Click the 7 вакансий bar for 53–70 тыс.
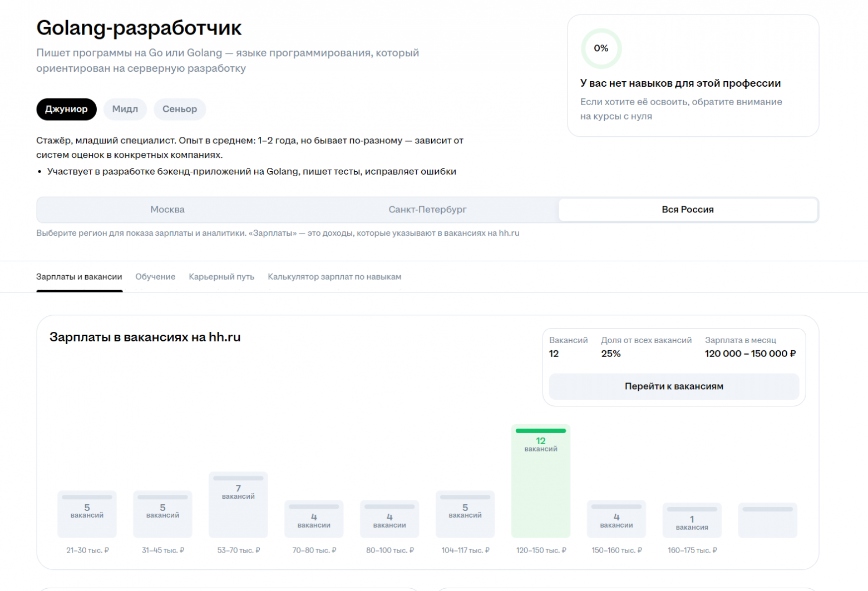 (238, 504)
